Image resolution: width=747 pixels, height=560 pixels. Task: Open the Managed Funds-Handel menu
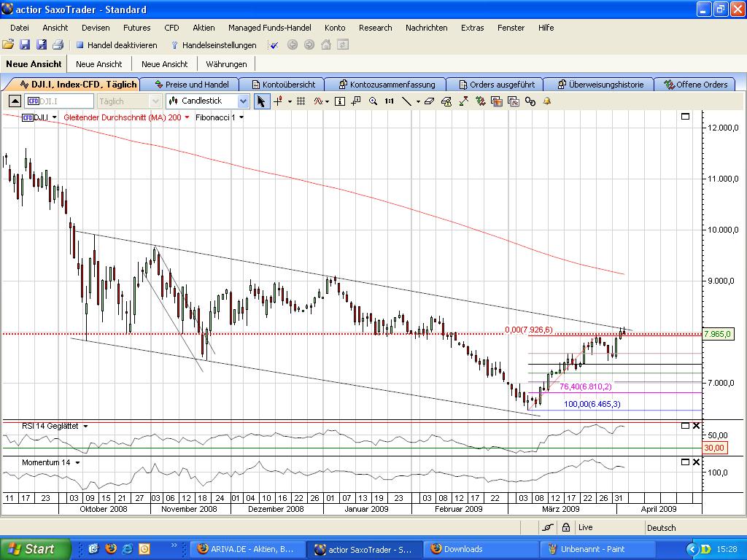pyautogui.click(x=270, y=28)
